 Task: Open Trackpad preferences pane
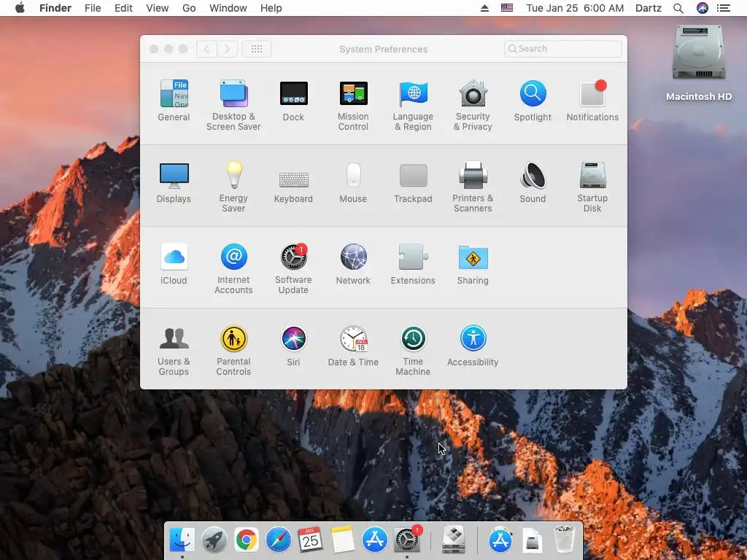click(413, 182)
